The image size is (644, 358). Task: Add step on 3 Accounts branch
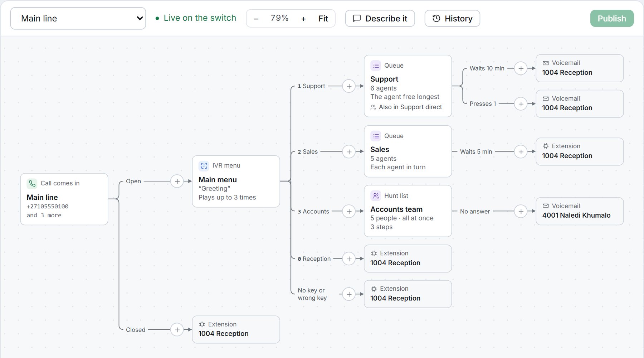point(349,211)
